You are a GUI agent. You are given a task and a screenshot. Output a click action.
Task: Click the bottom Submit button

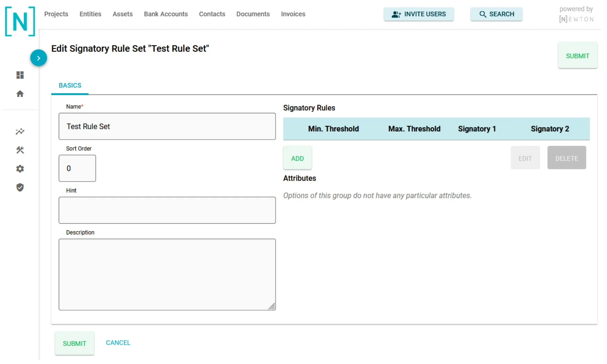click(x=74, y=343)
